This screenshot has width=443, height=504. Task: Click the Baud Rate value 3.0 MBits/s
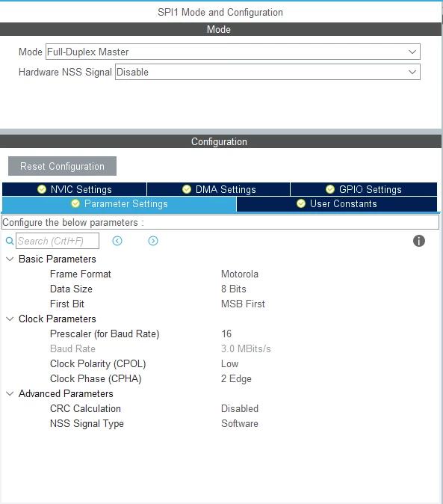(246, 348)
